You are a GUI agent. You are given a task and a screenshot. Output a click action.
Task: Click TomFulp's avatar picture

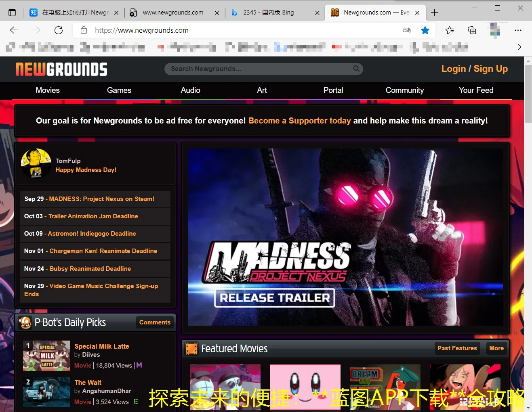click(36, 163)
